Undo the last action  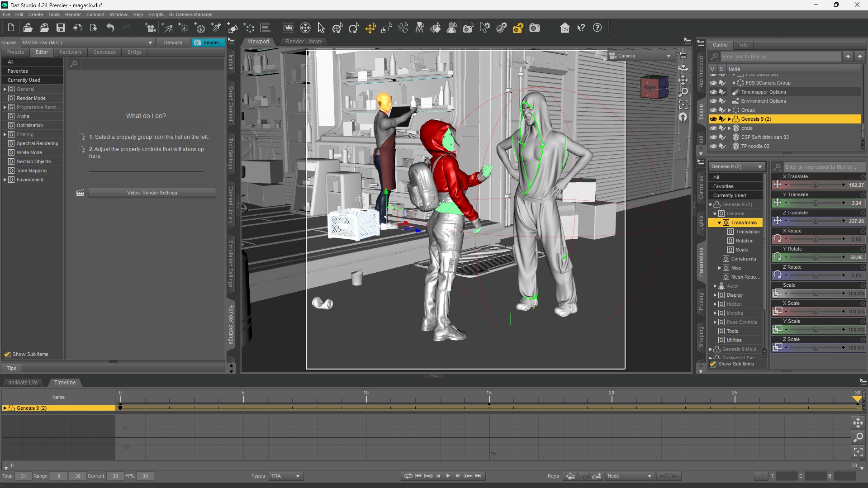(x=110, y=28)
